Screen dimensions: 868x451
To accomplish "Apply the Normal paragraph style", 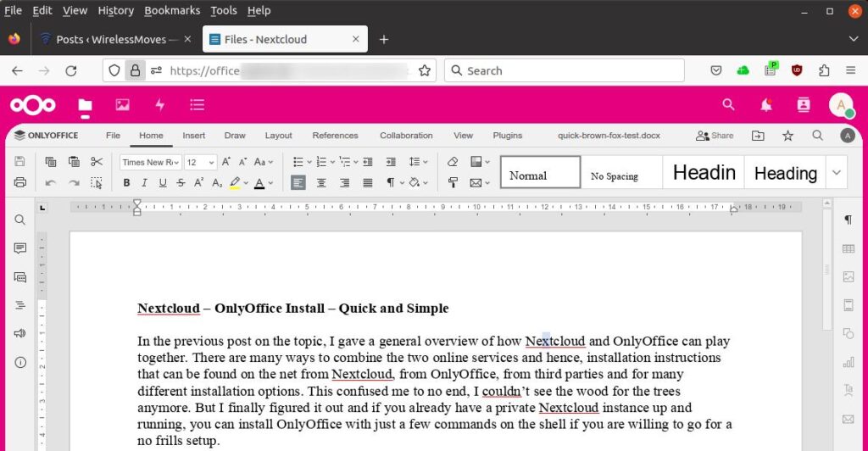I will click(540, 172).
